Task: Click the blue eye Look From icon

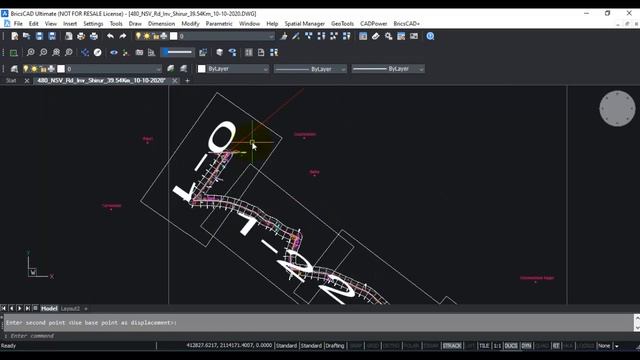Action: [x=114, y=52]
